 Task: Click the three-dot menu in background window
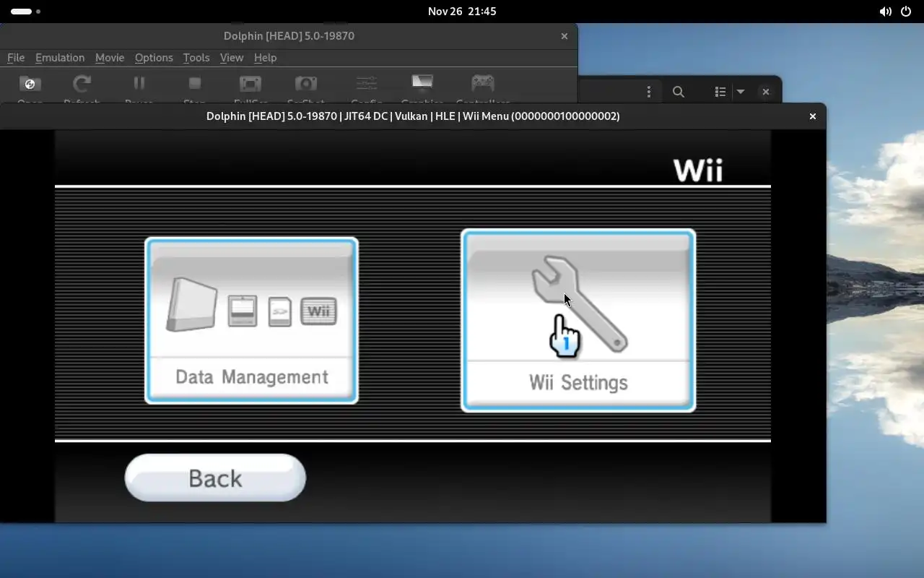click(649, 92)
